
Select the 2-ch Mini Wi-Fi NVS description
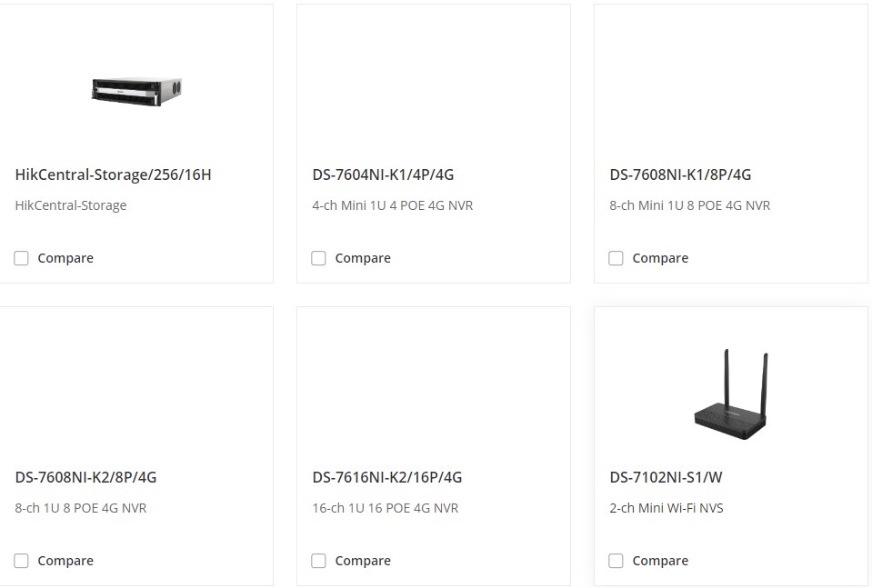click(x=667, y=509)
